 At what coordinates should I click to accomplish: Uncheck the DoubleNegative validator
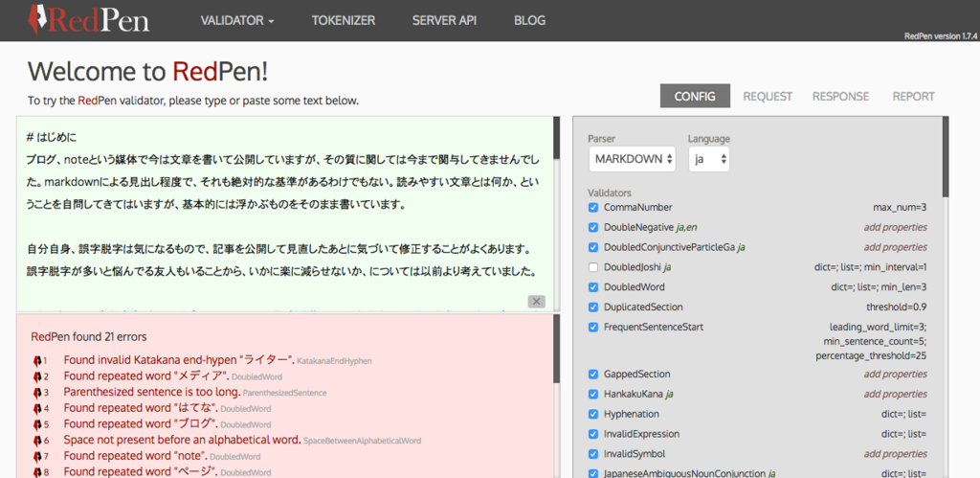[x=593, y=227]
